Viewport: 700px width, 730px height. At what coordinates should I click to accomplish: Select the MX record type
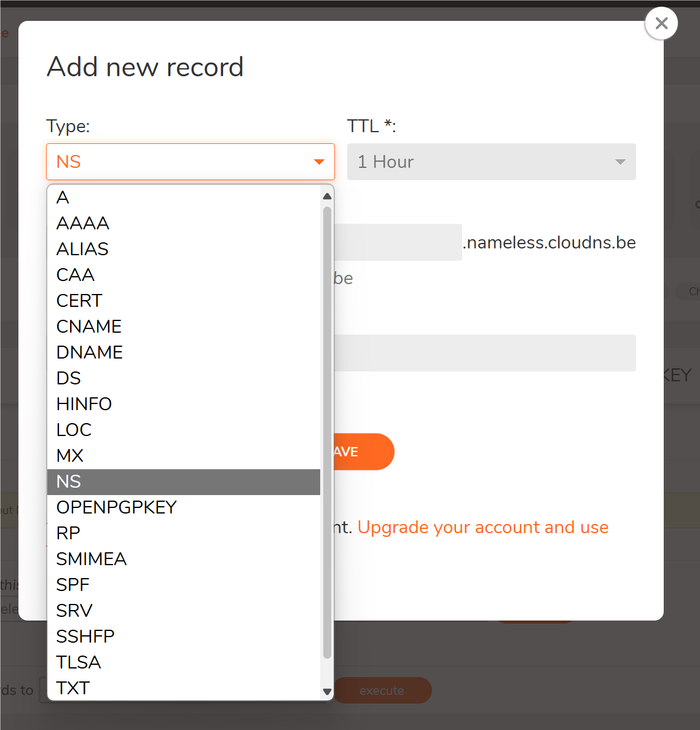(x=184, y=456)
